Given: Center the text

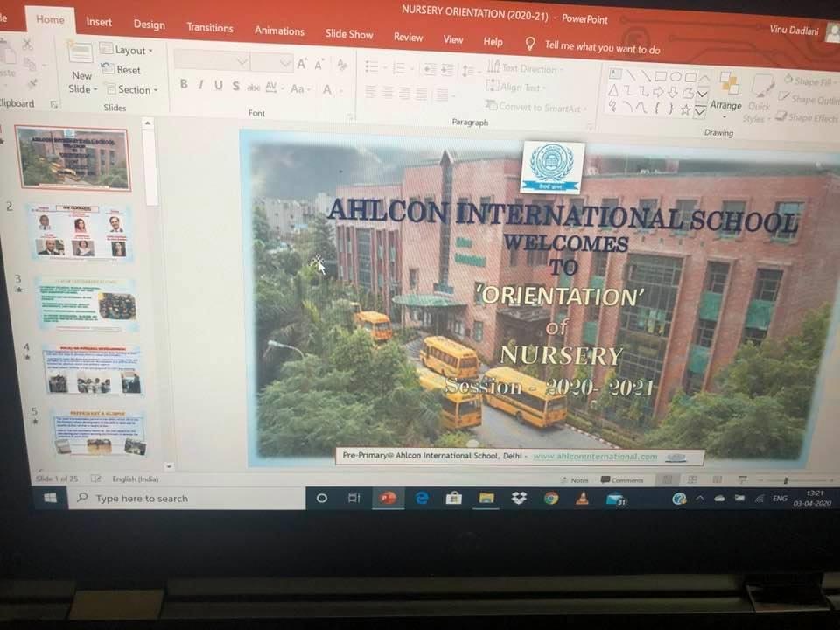Looking at the screenshot, I should pyautogui.click(x=388, y=93).
